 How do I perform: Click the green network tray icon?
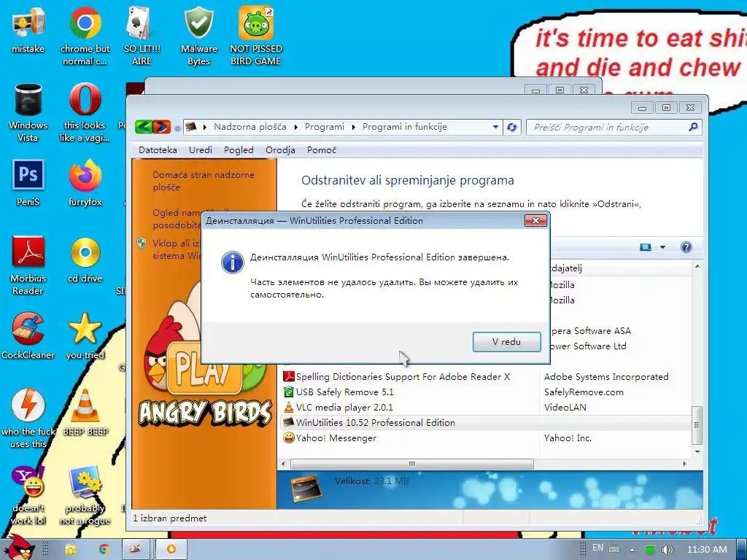coord(650,550)
